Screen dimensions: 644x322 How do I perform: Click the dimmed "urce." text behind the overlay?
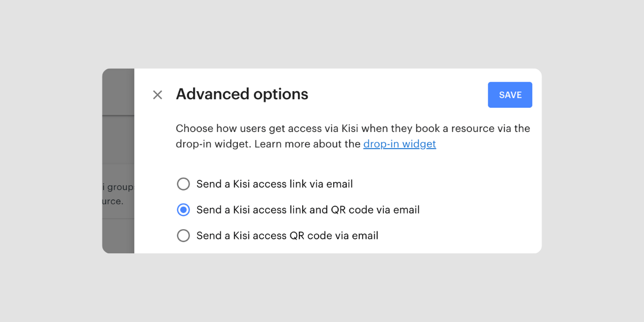(113, 202)
